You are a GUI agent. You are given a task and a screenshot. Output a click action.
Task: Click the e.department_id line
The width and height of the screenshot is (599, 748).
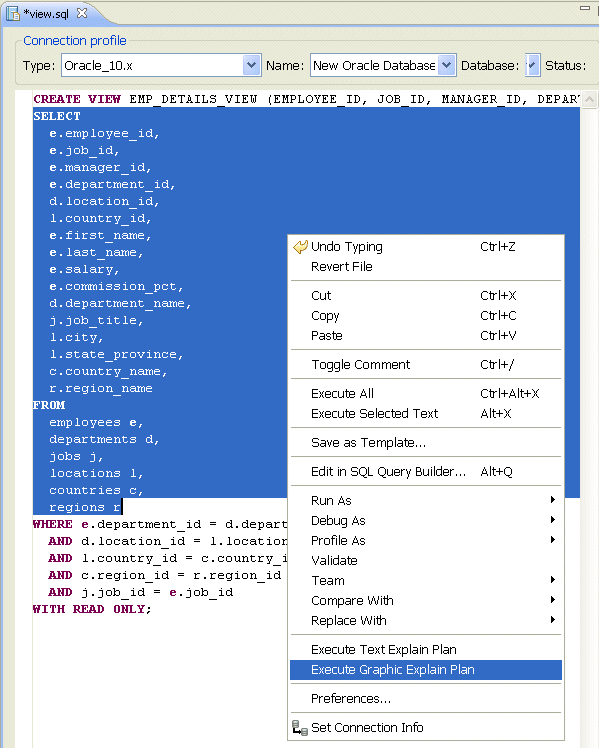112,184
